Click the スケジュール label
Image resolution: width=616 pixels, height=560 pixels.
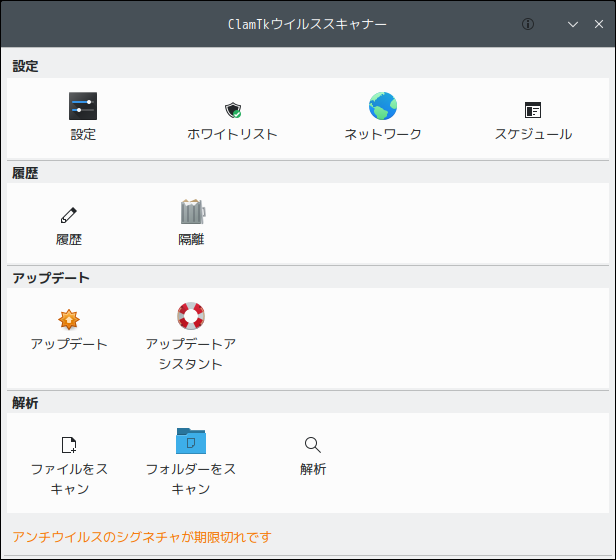[533, 134]
